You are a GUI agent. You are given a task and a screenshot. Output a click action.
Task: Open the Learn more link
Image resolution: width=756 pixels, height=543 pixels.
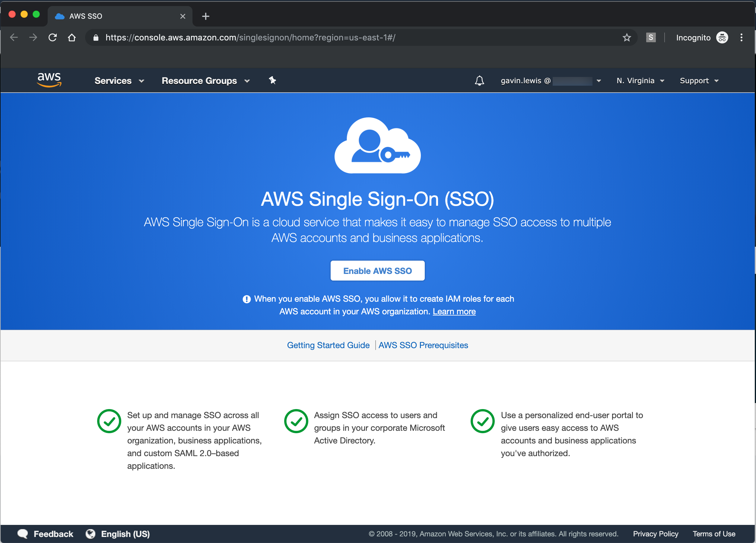click(454, 311)
